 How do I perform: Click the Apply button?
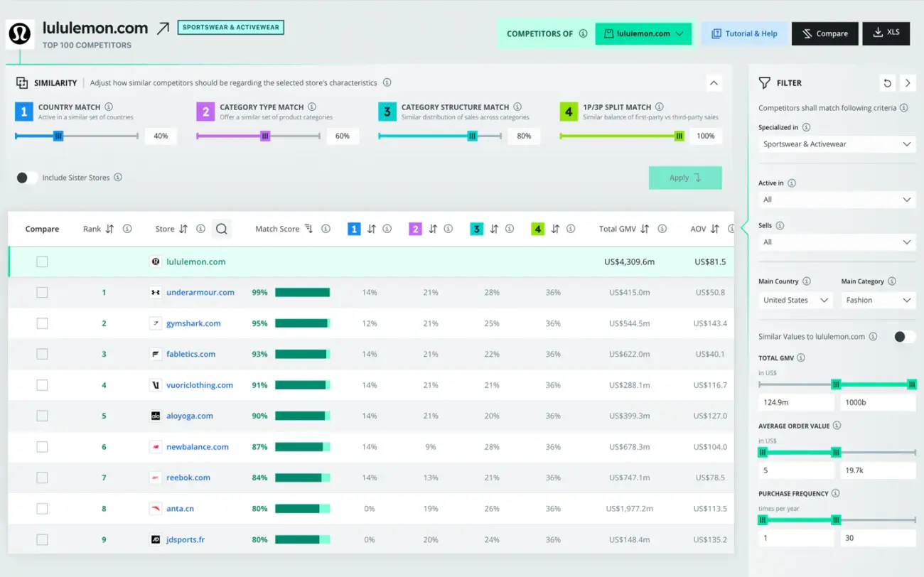(685, 178)
